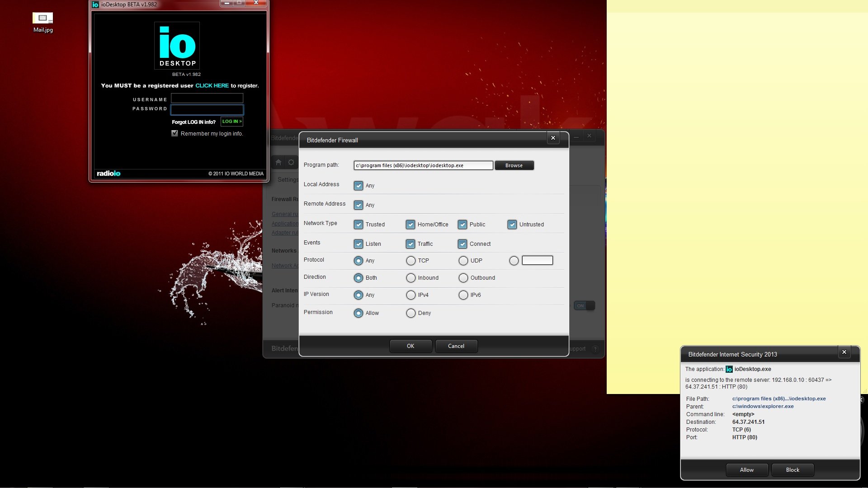Toggle the Paranoid mode ON switch

coord(584,306)
